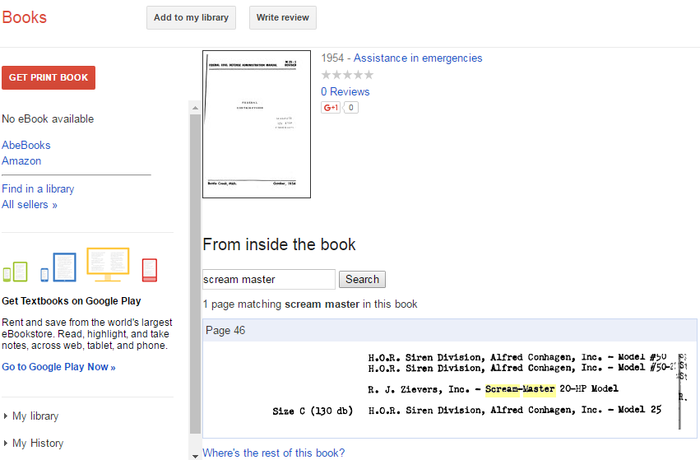Click the Add to my library button

coord(191,17)
